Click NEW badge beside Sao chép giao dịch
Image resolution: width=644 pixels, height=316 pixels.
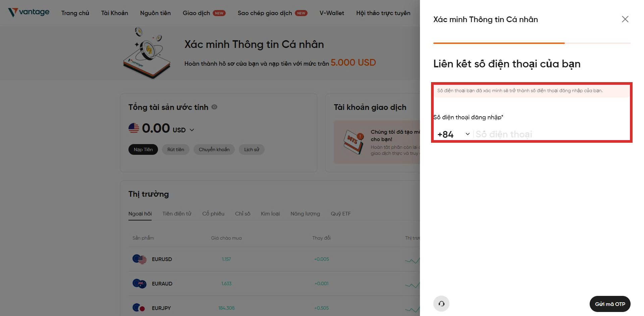301,13
